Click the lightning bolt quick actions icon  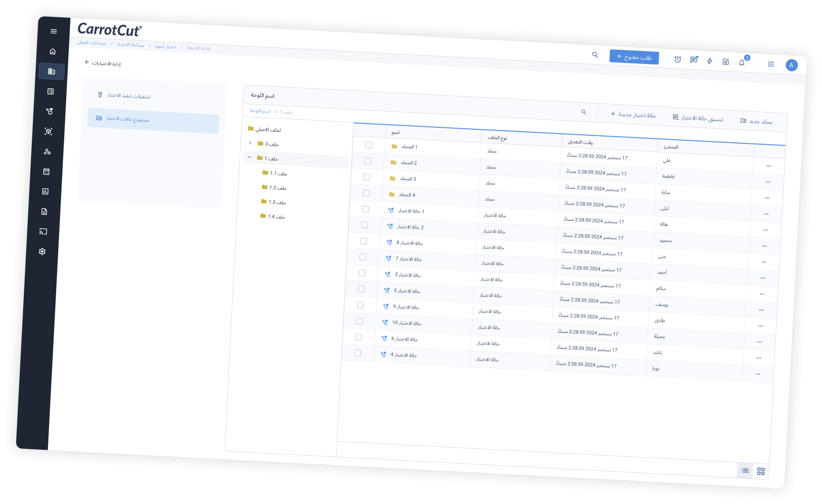click(710, 61)
